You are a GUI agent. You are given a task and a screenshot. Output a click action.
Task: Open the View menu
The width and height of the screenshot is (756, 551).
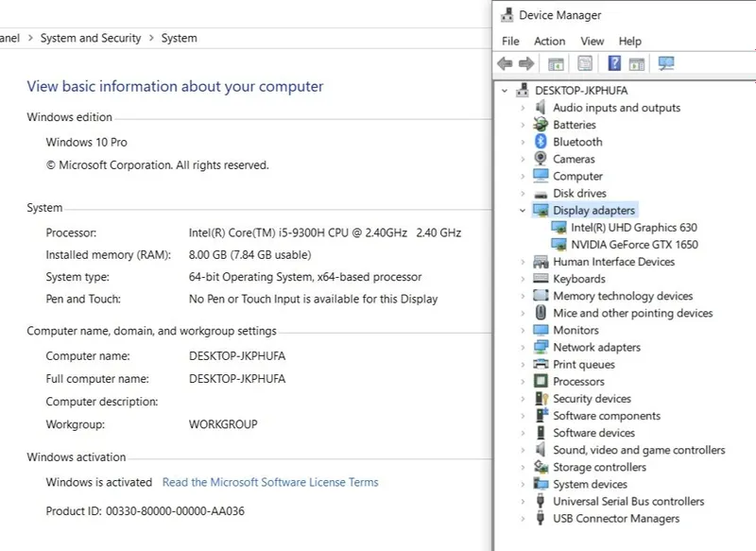593,42
